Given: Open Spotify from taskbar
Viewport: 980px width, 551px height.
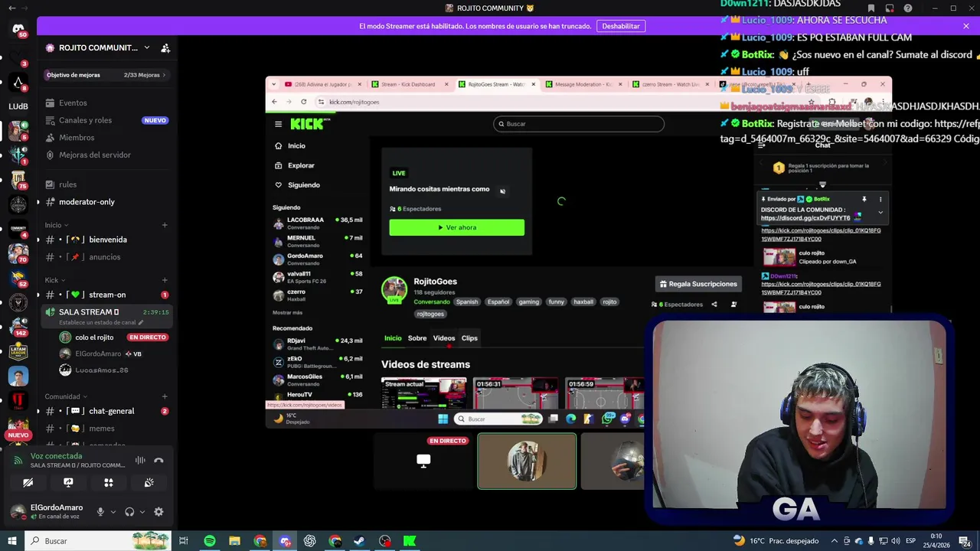Looking at the screenshot, I should (209, 541).
